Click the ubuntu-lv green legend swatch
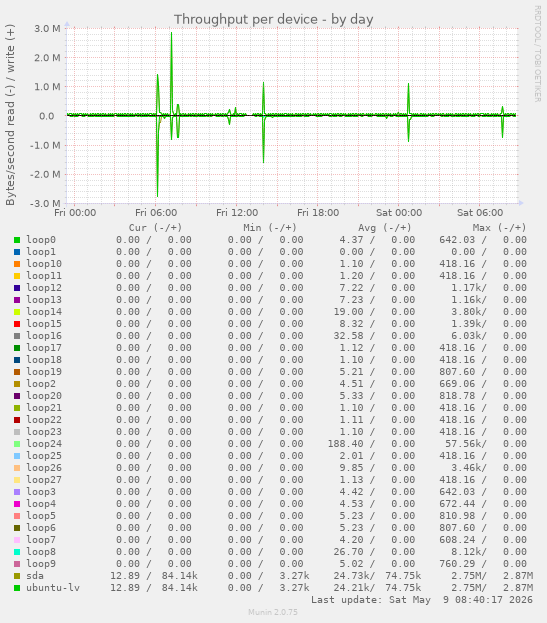Image resolution: width=547 pixels, height=623 pixels. pos(17,588)
